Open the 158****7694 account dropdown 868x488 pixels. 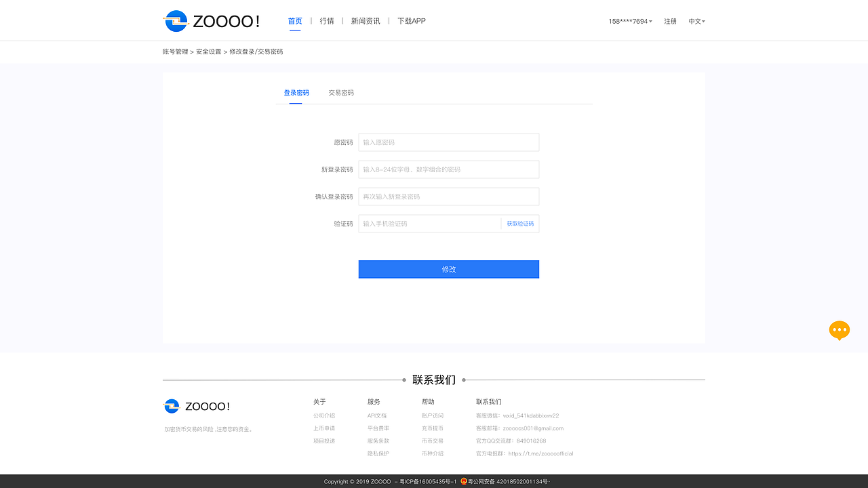(x=630, y=22)
